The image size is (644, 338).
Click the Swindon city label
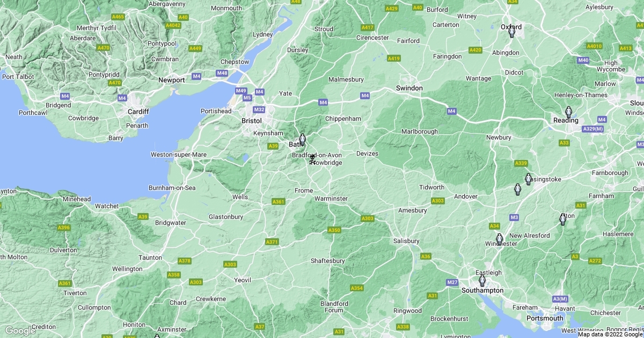(409, 88)
